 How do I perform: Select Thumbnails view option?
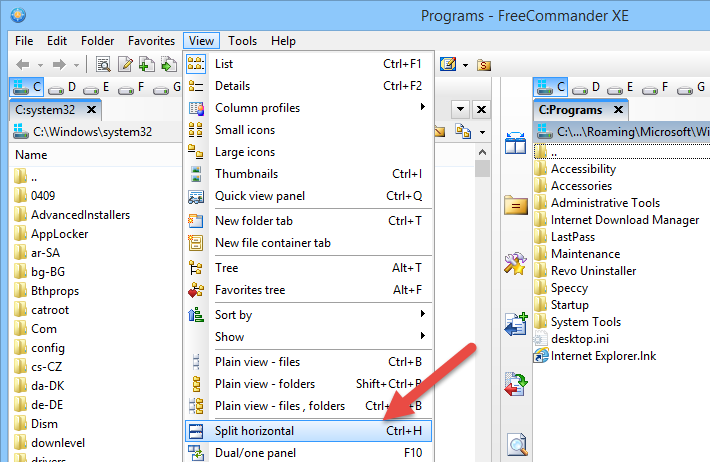pos(308,174)
